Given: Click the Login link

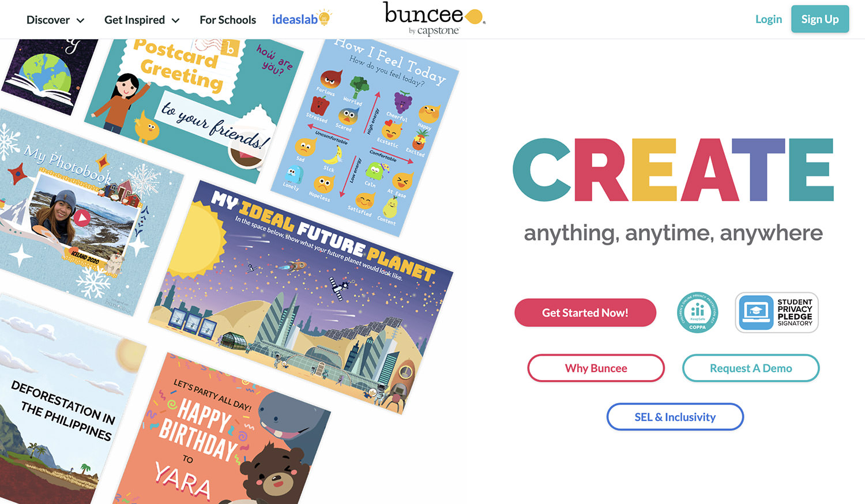Looking at the screenshot, I should click(x=769, y=19).
